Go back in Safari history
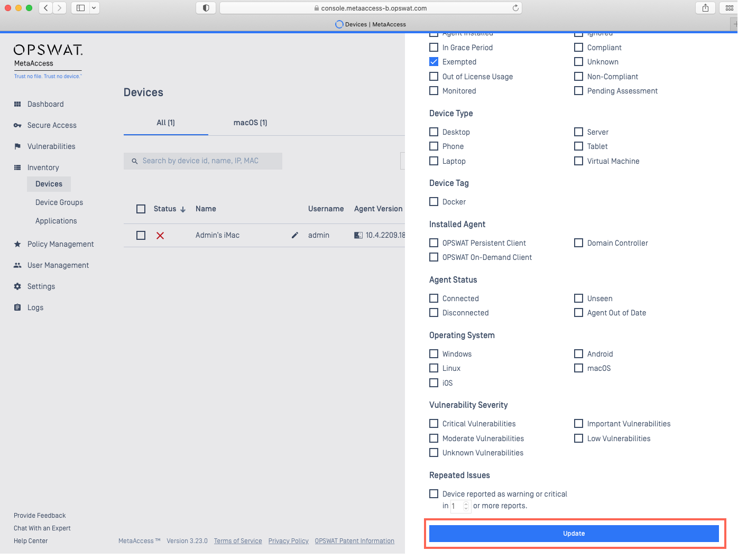Screen dimensions: 738x560 click(x=45, y=8)
